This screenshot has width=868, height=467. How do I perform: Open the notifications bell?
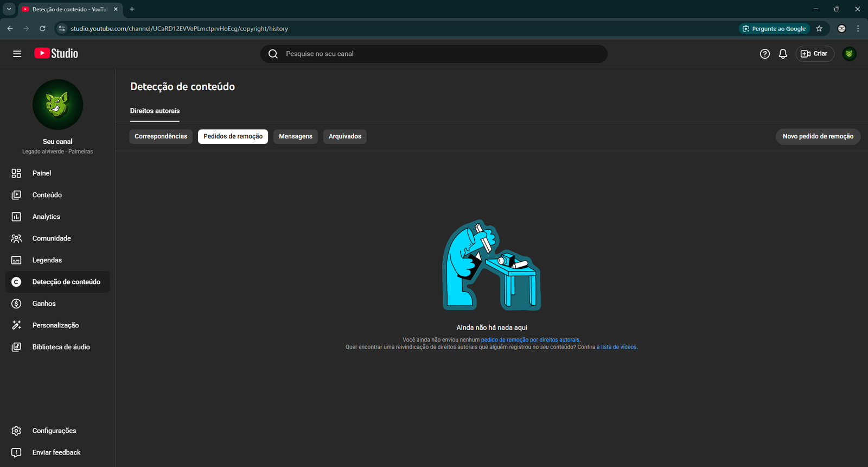tap(783, 54)
